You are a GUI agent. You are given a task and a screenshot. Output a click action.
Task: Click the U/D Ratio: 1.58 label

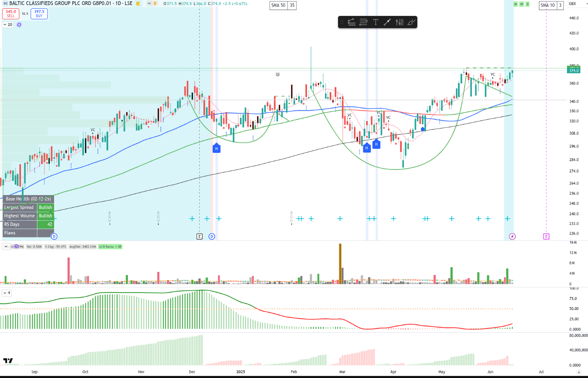(110, 247)
